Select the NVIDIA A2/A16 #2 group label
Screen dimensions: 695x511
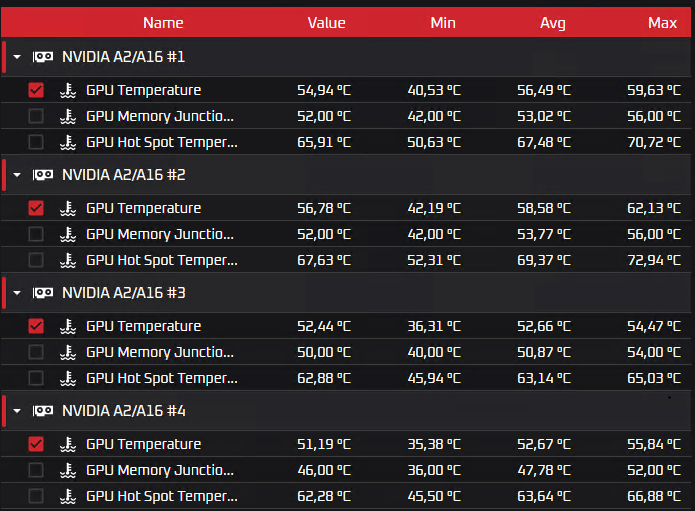coord(124,175)
